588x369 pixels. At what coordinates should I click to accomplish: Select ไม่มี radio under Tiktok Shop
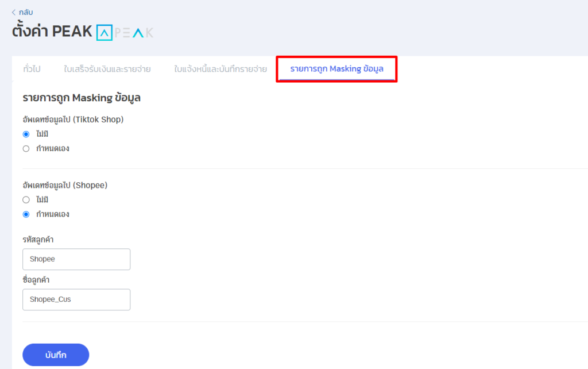coord(26,134)
